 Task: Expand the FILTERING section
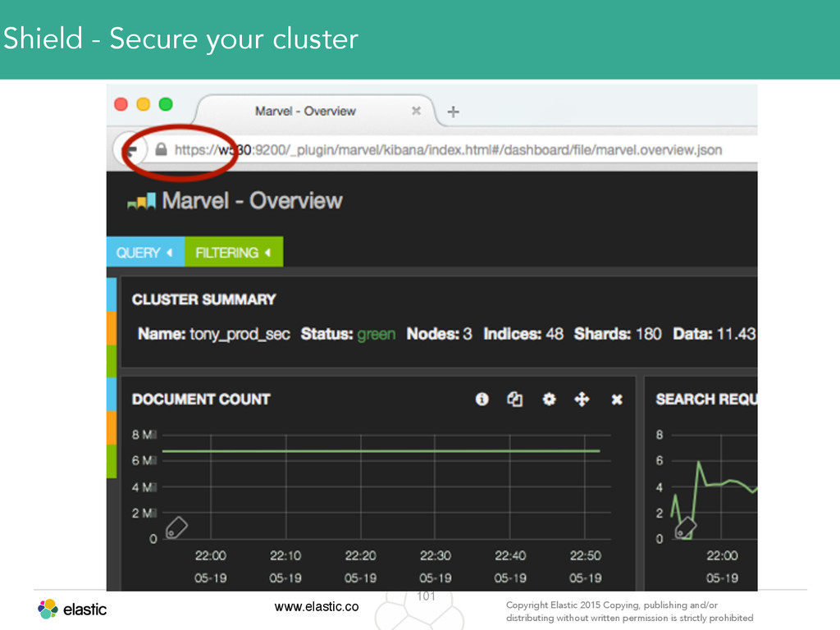pos(234,252)
